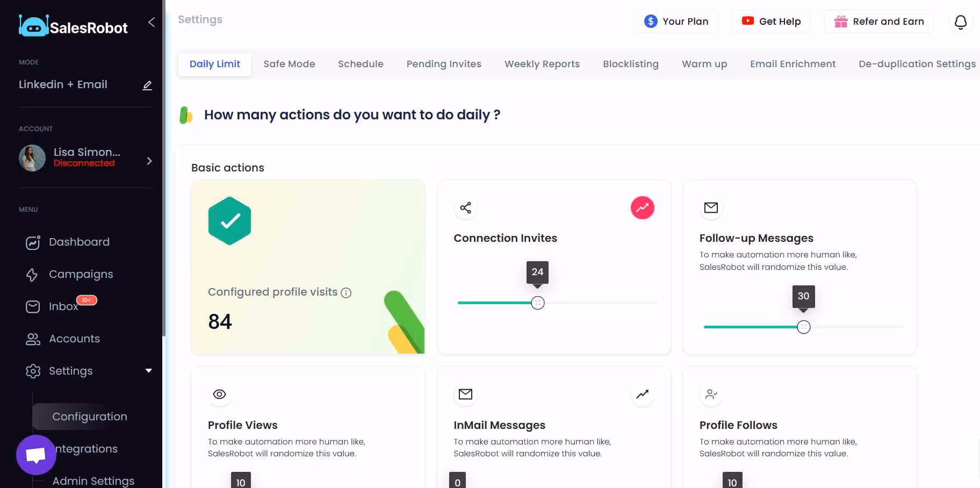
Task: Click the share icon on Connection Invites card
Action: click(465, 207)
